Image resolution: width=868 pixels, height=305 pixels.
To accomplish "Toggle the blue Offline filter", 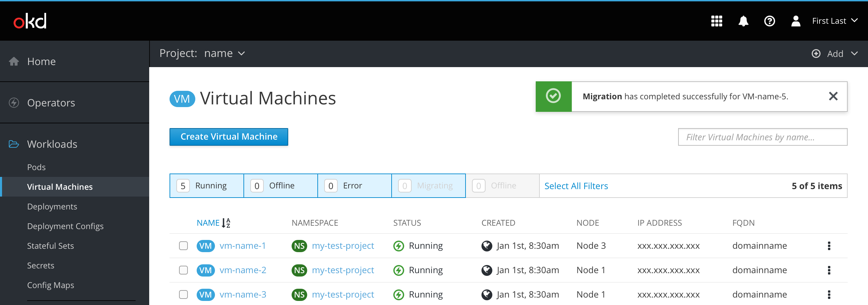I will 281,186.
